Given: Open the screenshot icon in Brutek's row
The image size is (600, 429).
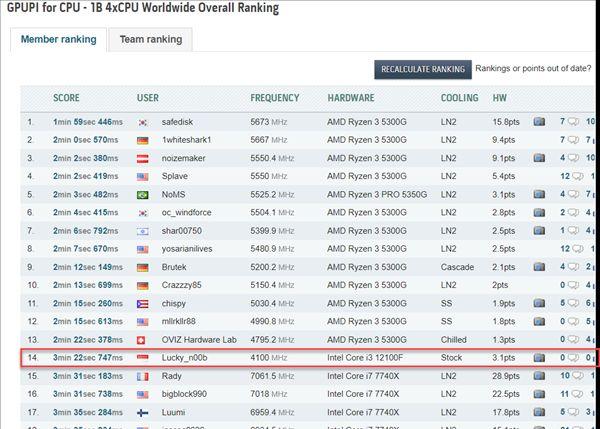Looking at the screenshot, I should [x=539, y=267].
